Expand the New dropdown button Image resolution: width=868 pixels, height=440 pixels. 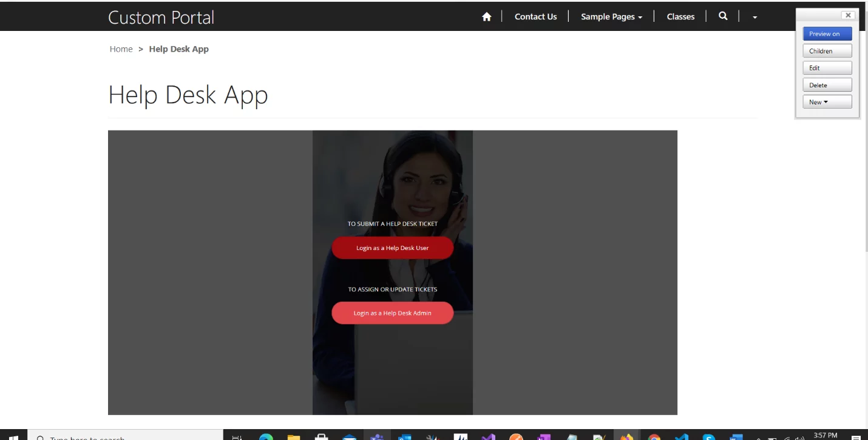[x=827, y=102]
